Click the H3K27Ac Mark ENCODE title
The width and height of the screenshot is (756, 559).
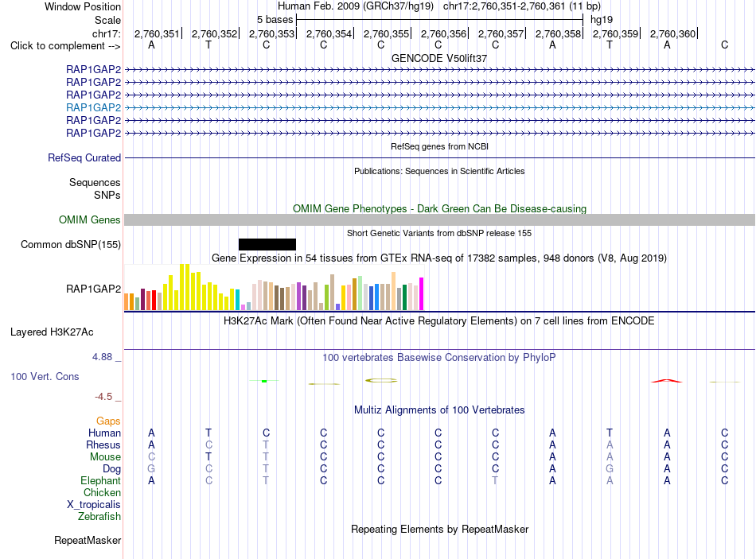(438, 321)
